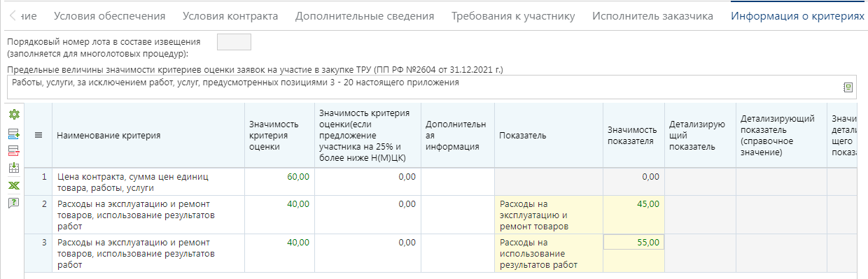Open the reference list icon beside works field
This screenshot has width=868, height=279.
click(x=848, y=87)
